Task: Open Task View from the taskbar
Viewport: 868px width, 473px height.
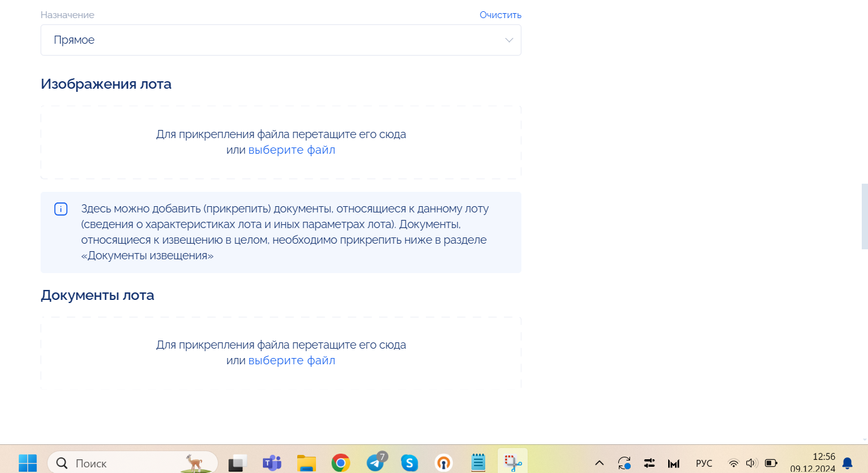Action: click(x=237, y=463)
